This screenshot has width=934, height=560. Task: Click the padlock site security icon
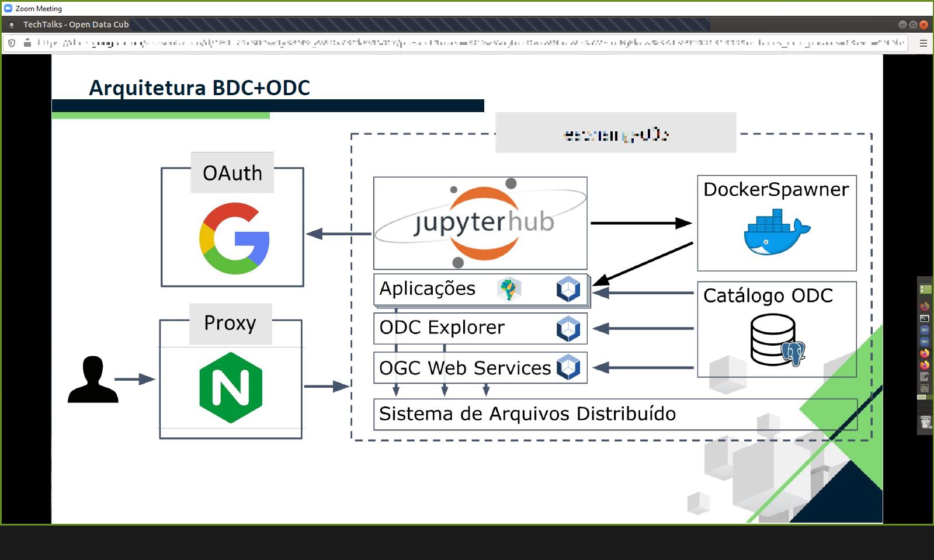[x=27, y=43]
